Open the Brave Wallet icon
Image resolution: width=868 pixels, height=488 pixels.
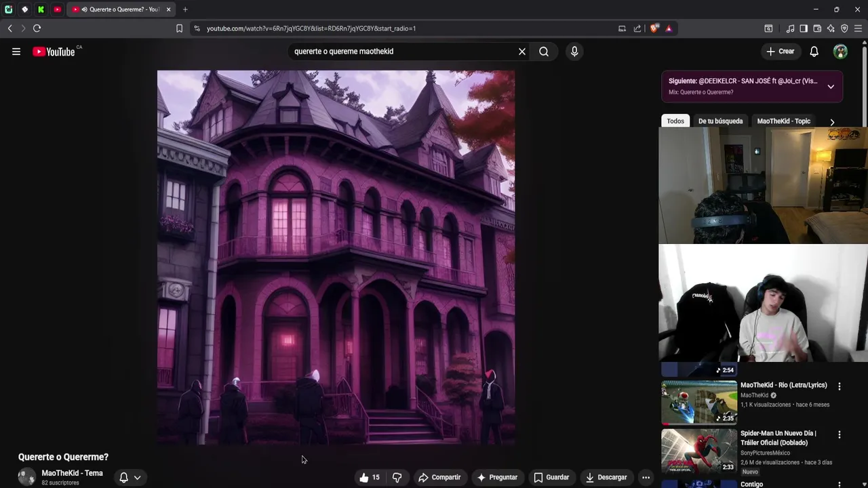817,28
